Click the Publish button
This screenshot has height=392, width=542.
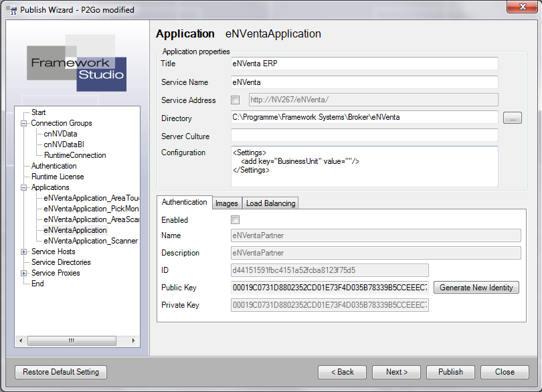pos(450,372)
